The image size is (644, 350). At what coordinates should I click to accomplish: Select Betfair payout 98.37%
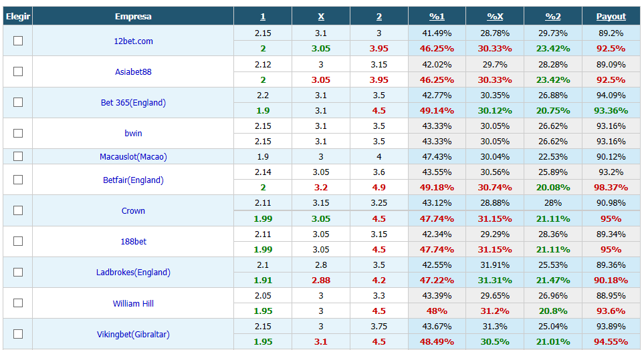click(611, 188)
